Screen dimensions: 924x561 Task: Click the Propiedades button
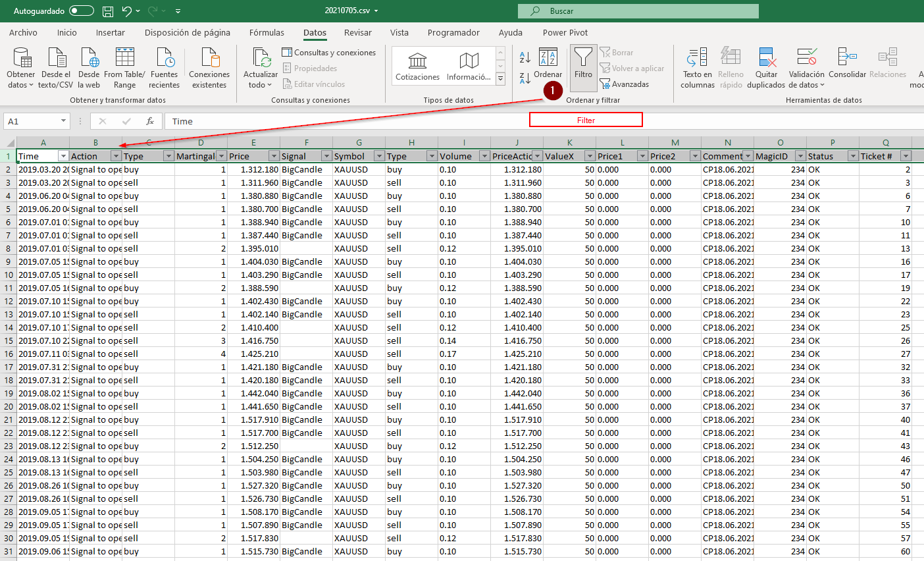310,68
